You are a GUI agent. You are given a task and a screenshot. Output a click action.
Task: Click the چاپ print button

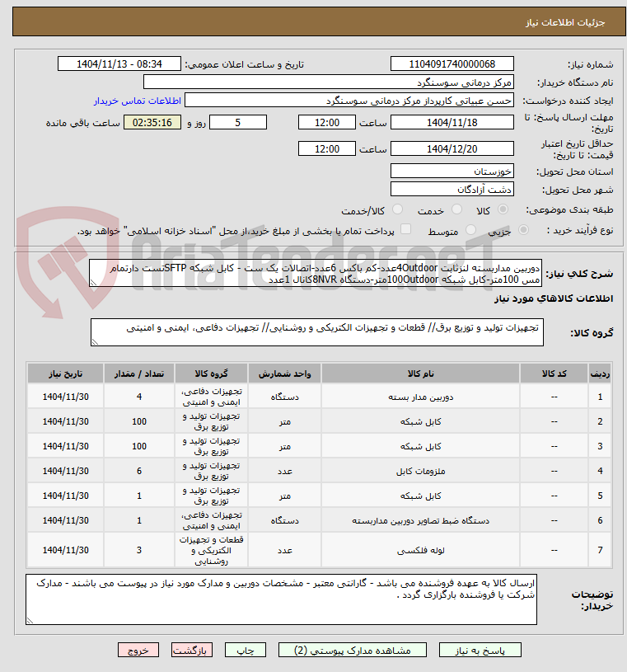coord(246,650)
